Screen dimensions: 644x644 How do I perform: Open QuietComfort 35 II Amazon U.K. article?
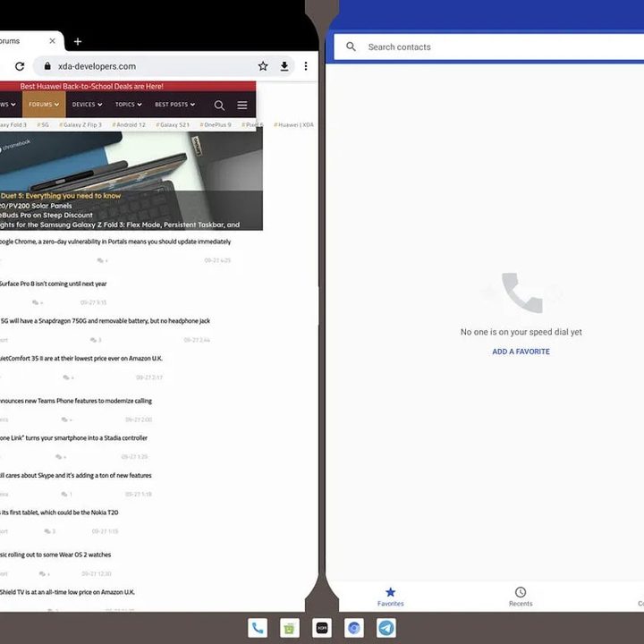pos(80,359)
